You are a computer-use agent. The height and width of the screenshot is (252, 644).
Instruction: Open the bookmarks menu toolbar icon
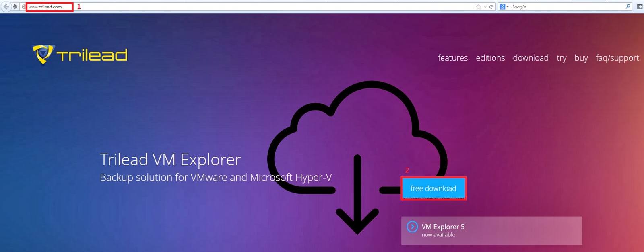point(640,7)
